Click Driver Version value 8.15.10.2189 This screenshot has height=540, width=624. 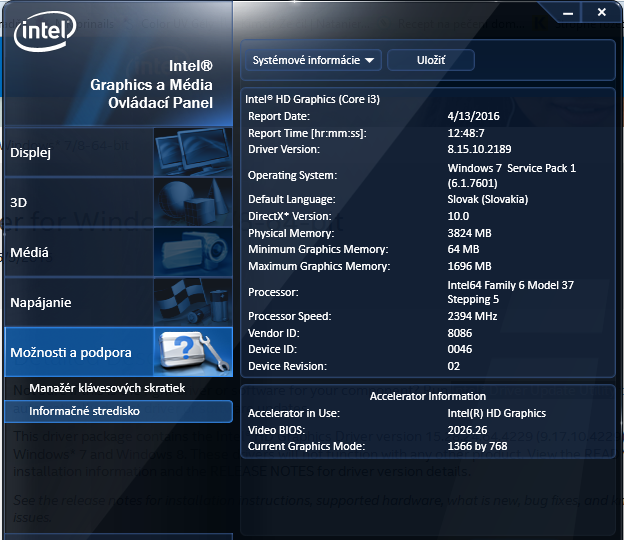click(x=479, y=149)
